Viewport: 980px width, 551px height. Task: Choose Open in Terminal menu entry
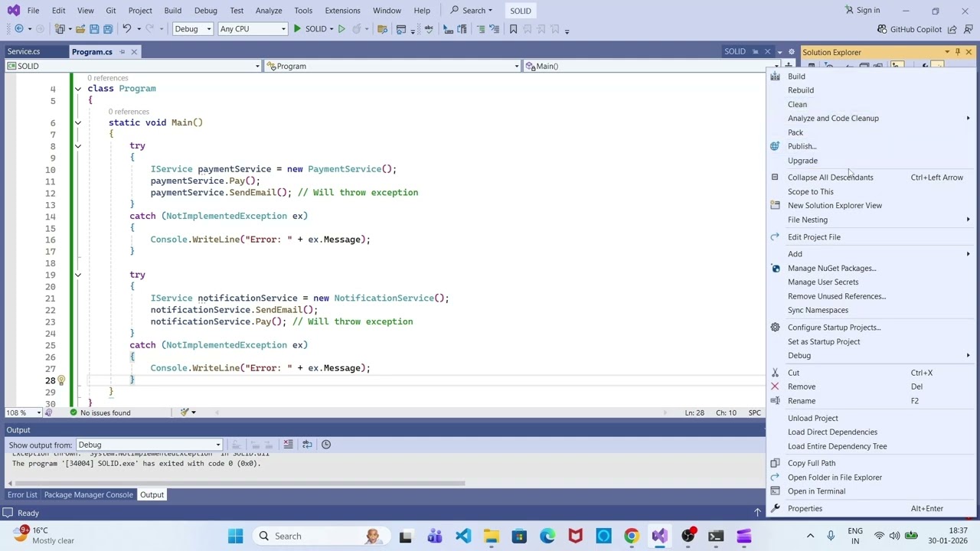pyautogui.click(x=871, y=491)
